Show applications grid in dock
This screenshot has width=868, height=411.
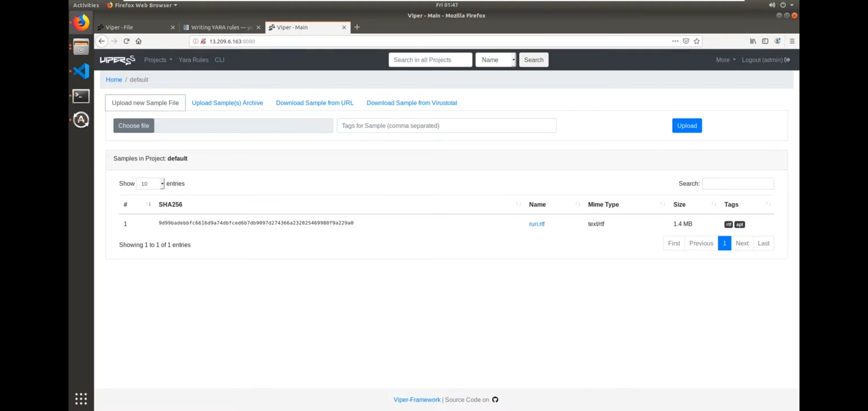point(81,398)
